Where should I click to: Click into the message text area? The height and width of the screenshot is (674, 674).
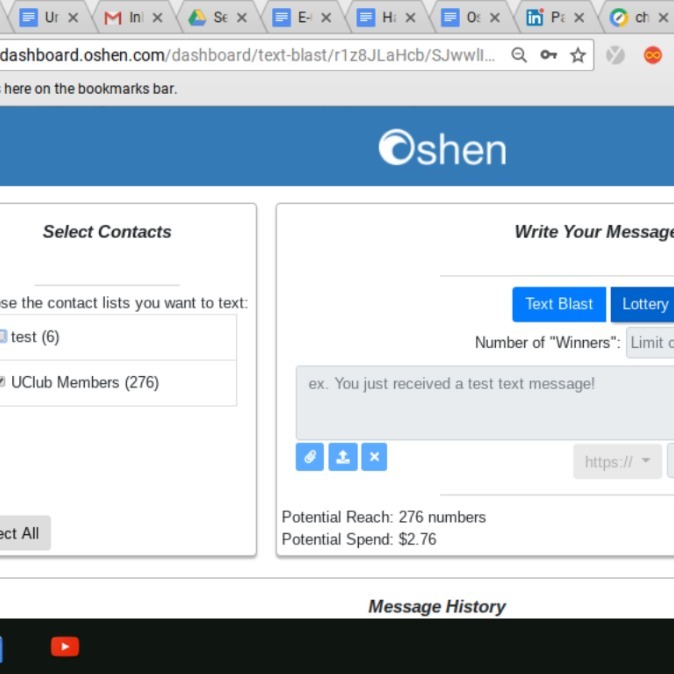(x=485, y=403)
